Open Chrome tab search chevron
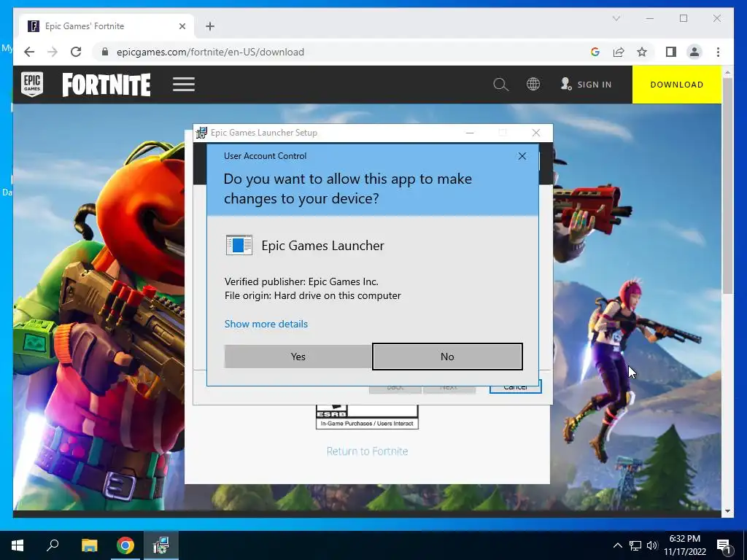Screen dimensions: 747x560 [x=616, y=18]
